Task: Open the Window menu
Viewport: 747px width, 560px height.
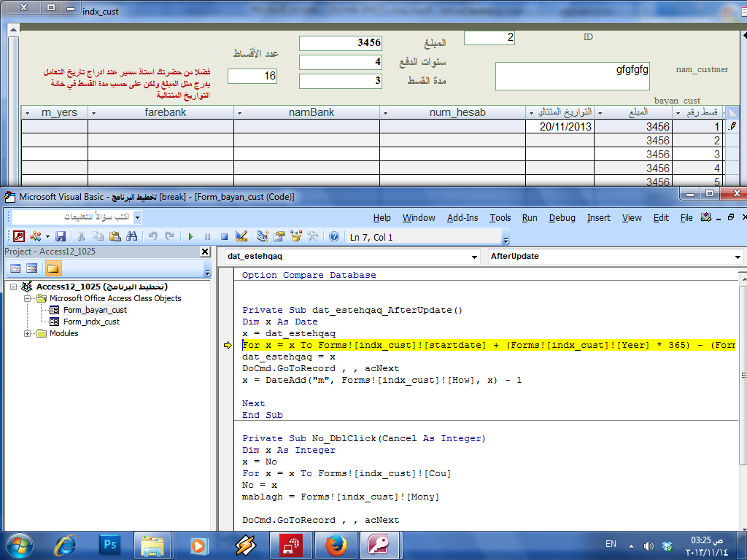Action: [419, 217]
